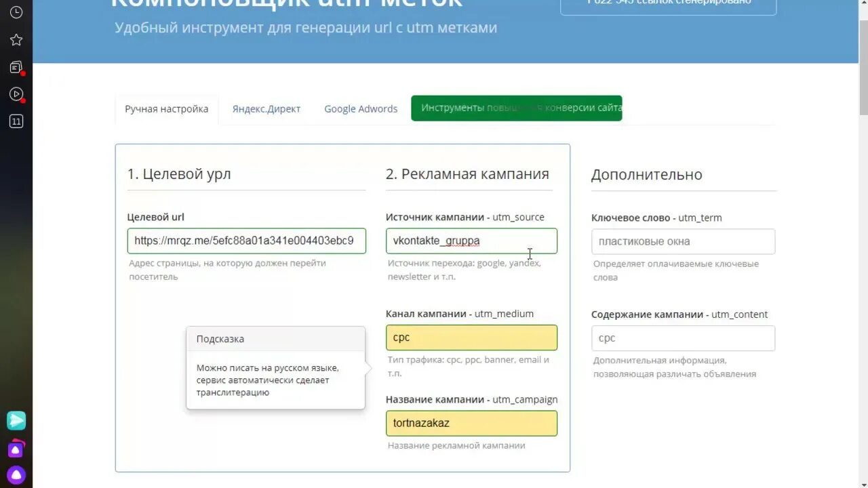
Task: Click label Название кампании - utm_campaign
Action: [472, 400]
